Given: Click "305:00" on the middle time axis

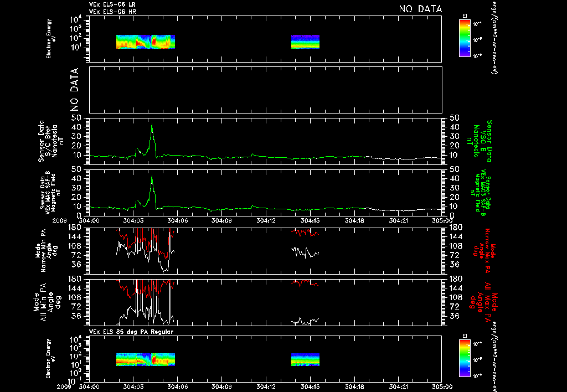Looking at the screenshot, I should (442, 220).
